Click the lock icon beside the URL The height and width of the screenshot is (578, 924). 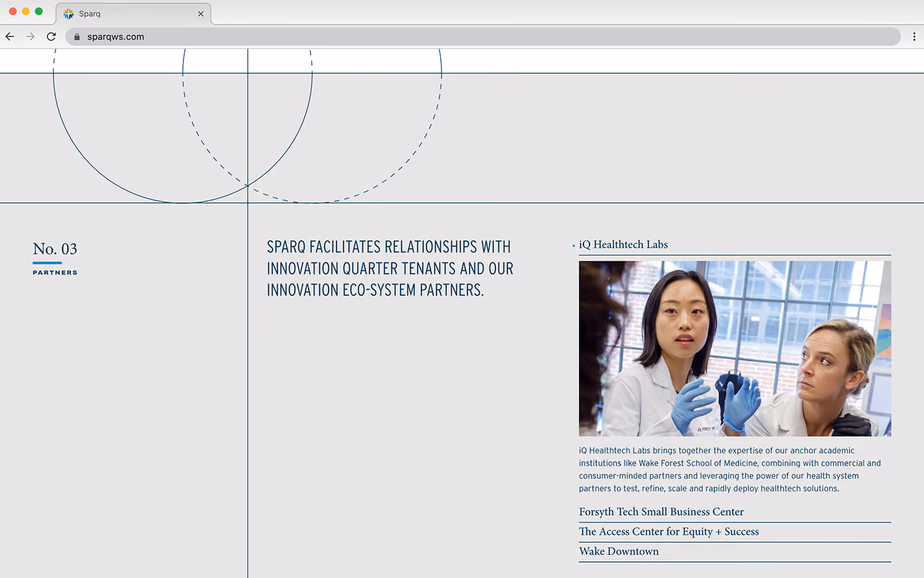point(77,37)
